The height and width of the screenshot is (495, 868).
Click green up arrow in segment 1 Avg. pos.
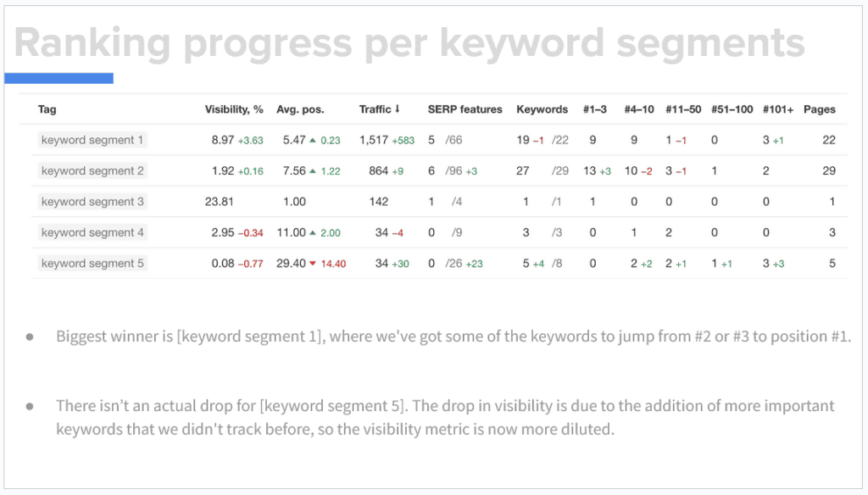(313, 141)
